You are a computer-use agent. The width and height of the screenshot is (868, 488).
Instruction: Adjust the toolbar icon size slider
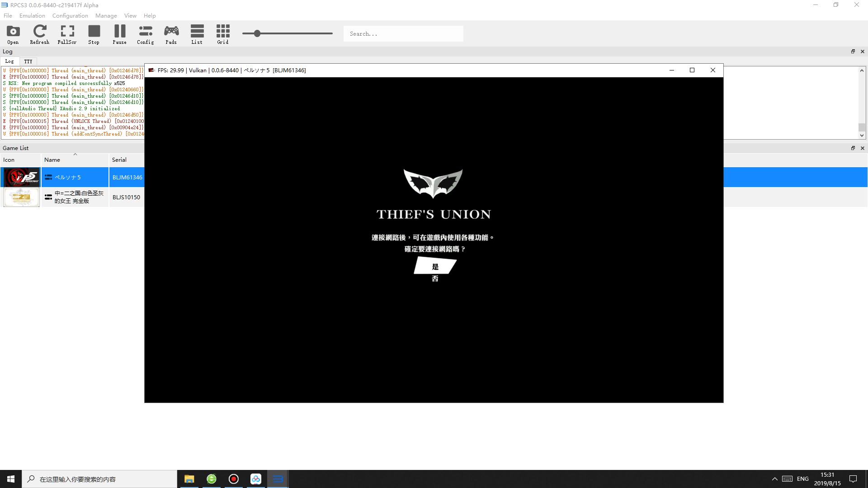pyautogui.click(x=257, y=33)
